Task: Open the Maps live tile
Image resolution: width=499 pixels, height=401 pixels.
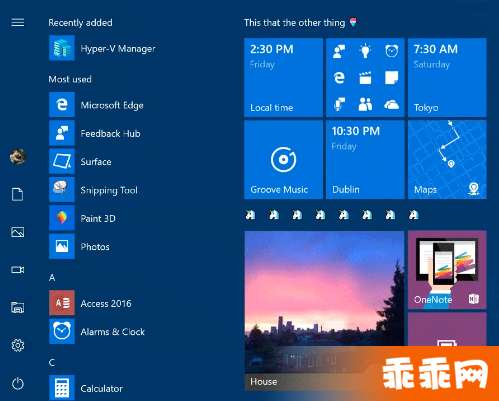Action: coord(447,160)
